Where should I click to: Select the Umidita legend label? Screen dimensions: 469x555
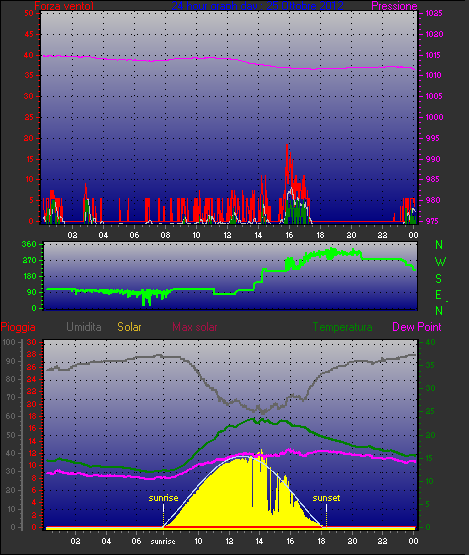tap(84, 327)
